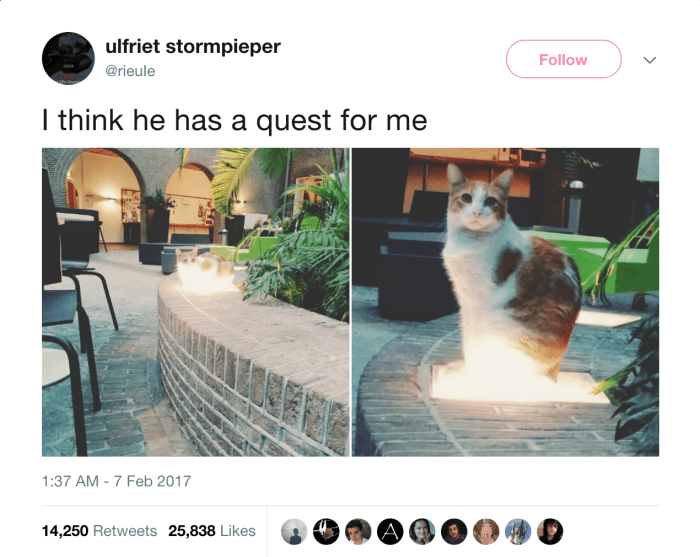700x557 pixels.
Task: Open the black letter A avatar
Action: coord(390,531)
